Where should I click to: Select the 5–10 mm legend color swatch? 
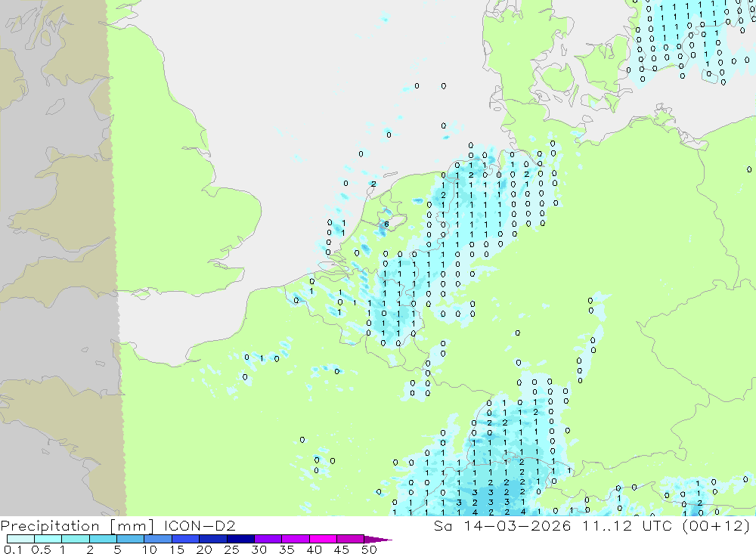pos(130,539)
